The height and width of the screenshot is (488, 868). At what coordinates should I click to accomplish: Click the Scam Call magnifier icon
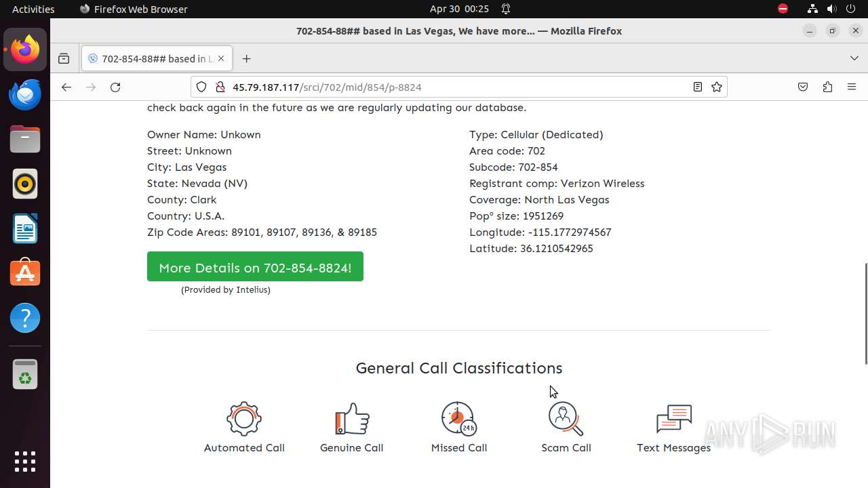(x=566, y=418)
